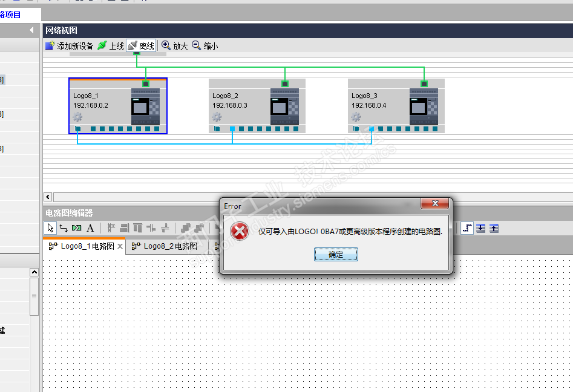Click the Logo8_2 device name

coord(225,96)
